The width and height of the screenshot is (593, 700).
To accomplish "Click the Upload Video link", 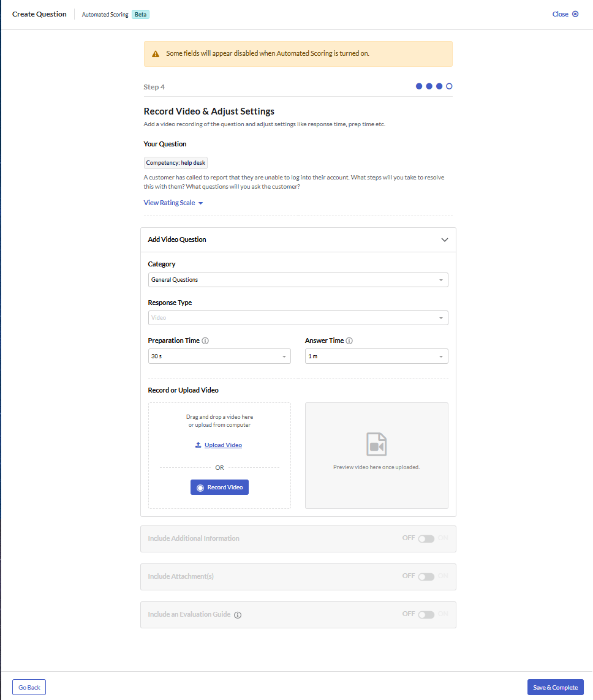I will [223, 445].
